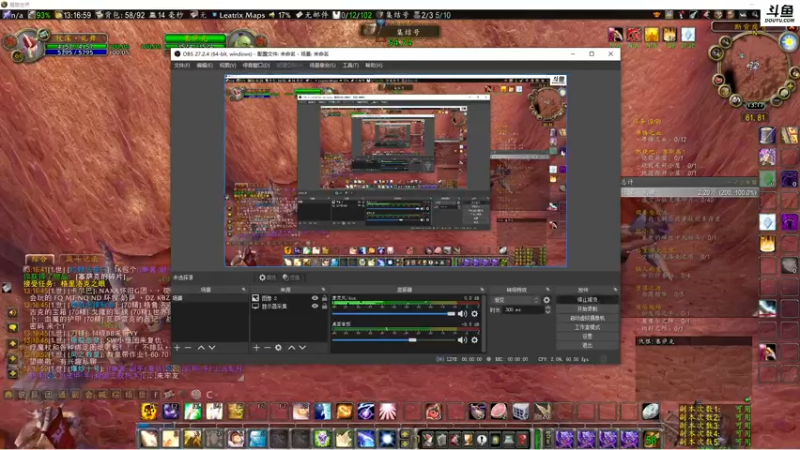Toggle lock of 图像 2 source

point(324,298)
